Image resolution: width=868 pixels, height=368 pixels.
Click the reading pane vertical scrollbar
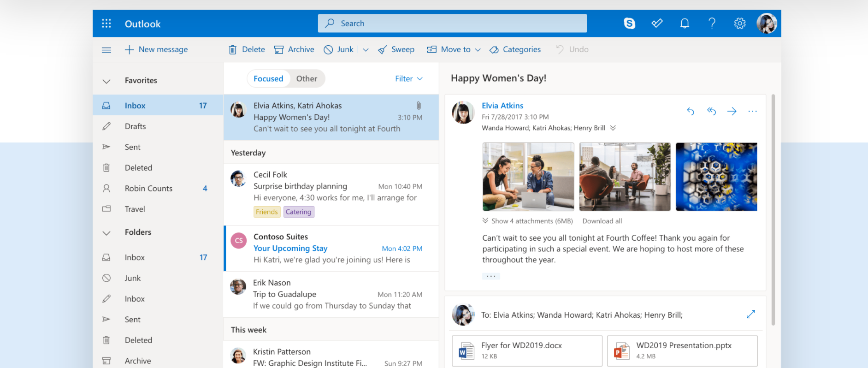pyautogui.click(x=773, y=210)
